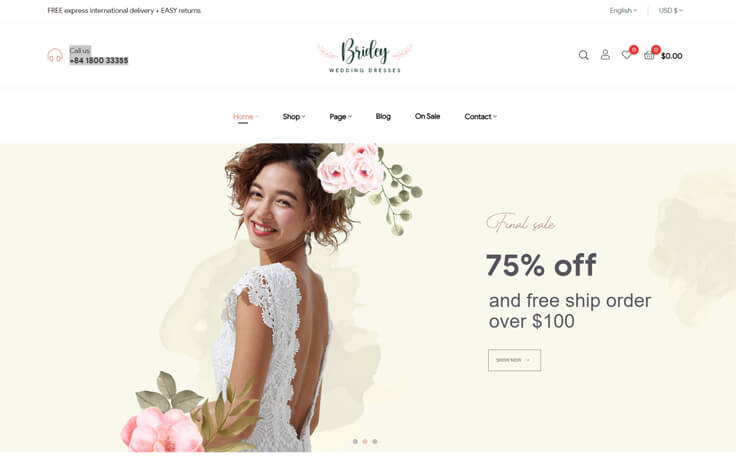The image size is (736, 456).
Task: Select the first slider dot
Action: click(x=355, y=441)
